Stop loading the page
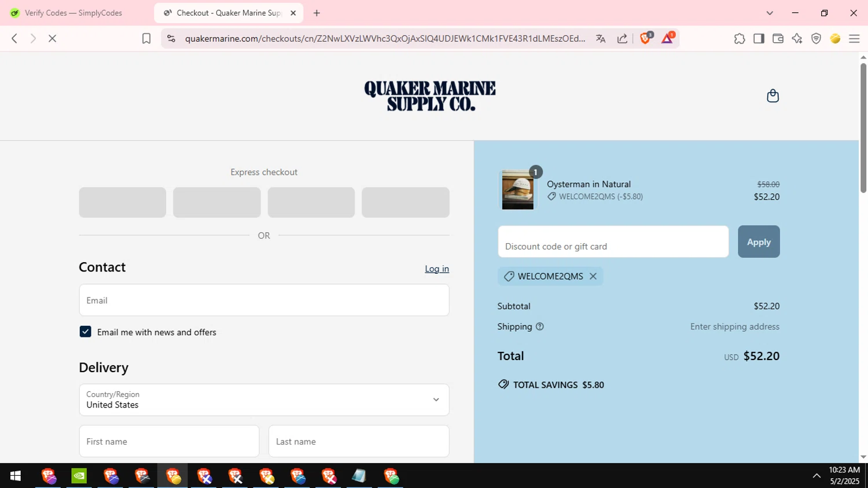868x488 pixels. [x=52, y=38]
